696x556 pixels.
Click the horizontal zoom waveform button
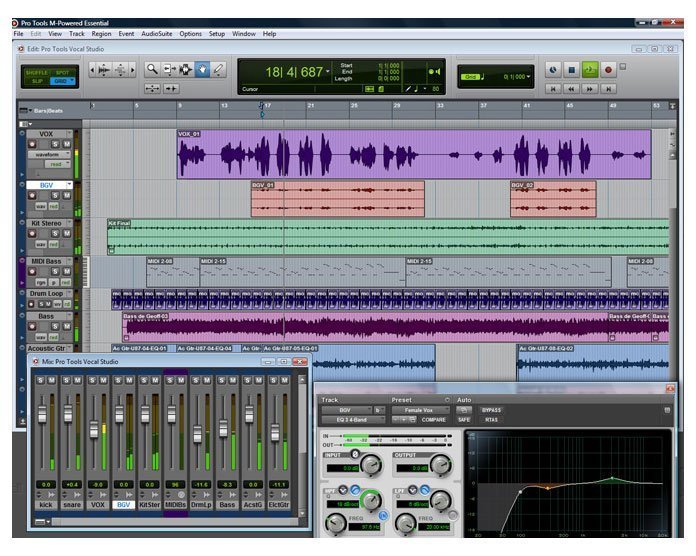point(104,70)
